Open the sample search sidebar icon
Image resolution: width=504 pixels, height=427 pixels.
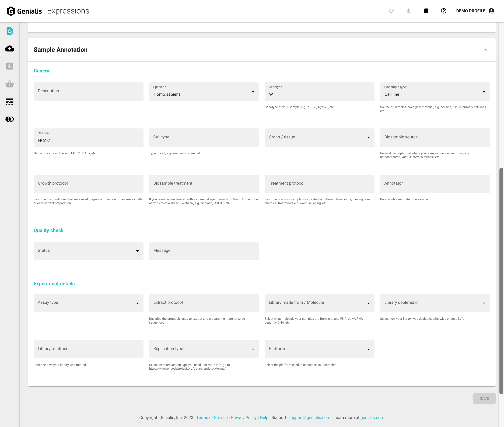pyautogui.click(x=9, y=31)
